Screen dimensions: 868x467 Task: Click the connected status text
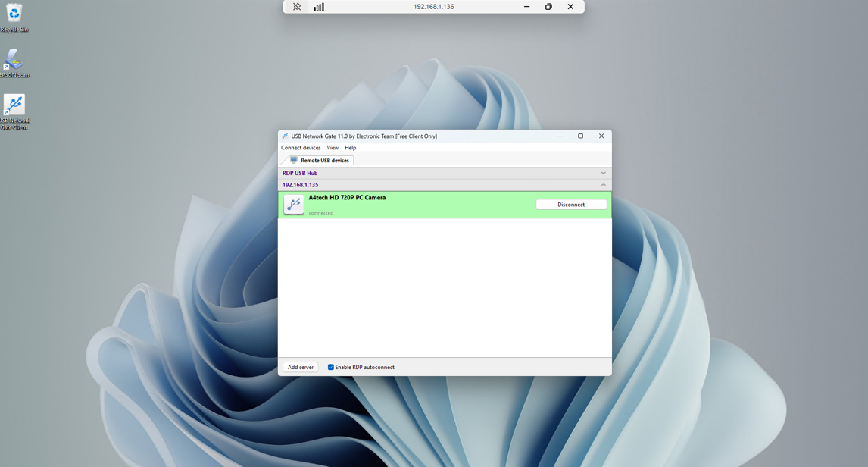tap(321, 213)
